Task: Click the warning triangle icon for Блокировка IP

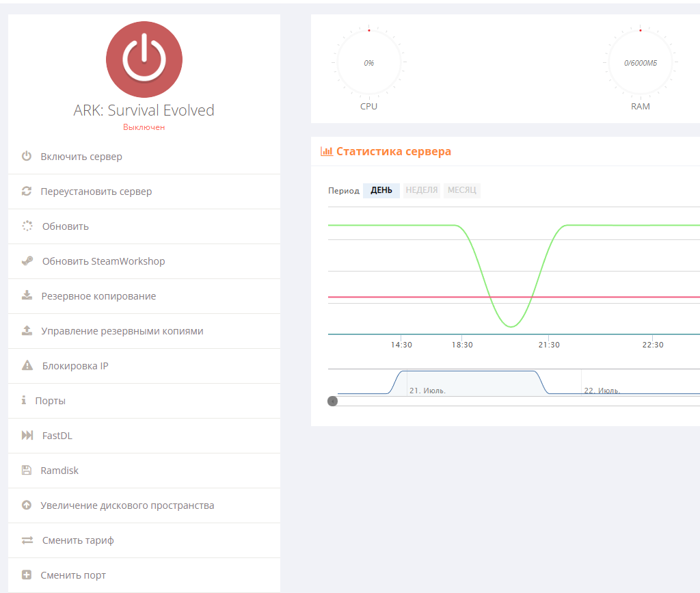Action: click(x=27, y=365)
